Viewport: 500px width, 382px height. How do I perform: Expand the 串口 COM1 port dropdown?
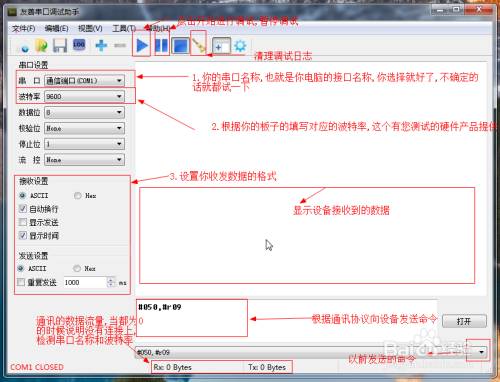[x=84, y=81]
